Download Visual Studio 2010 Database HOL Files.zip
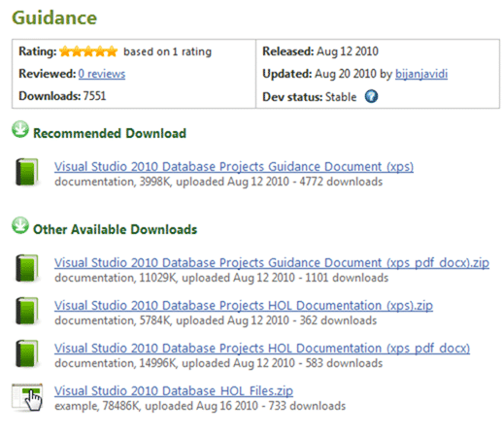This screenshot has width=504, height=436. click(x=174, y=391)
